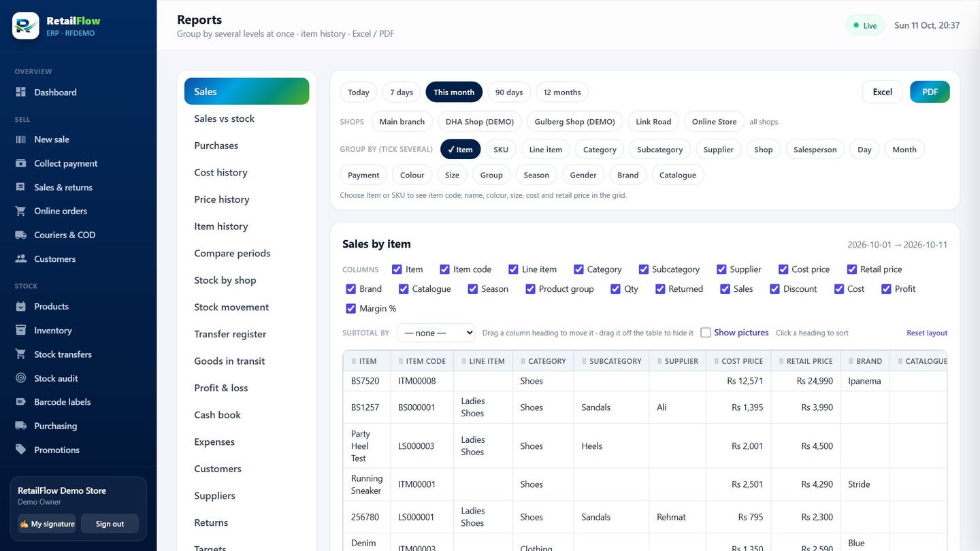
Task: Click the Sales & returns receipt icon
Action: 21,187
